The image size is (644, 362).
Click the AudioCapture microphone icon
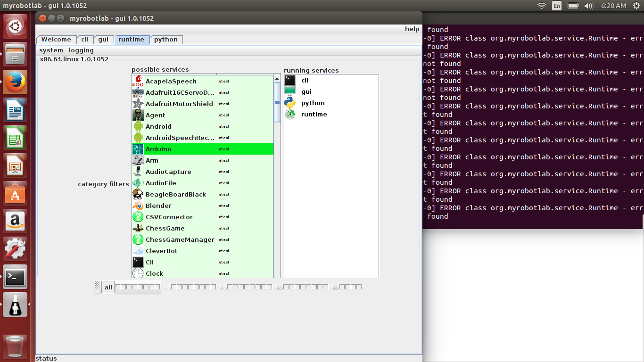tap(138, 172)
